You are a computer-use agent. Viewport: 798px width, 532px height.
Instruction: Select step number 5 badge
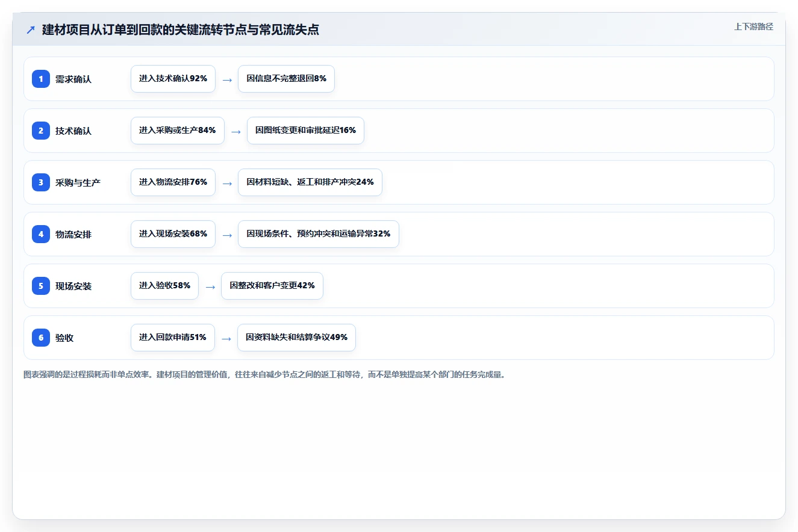coord(41,286)
